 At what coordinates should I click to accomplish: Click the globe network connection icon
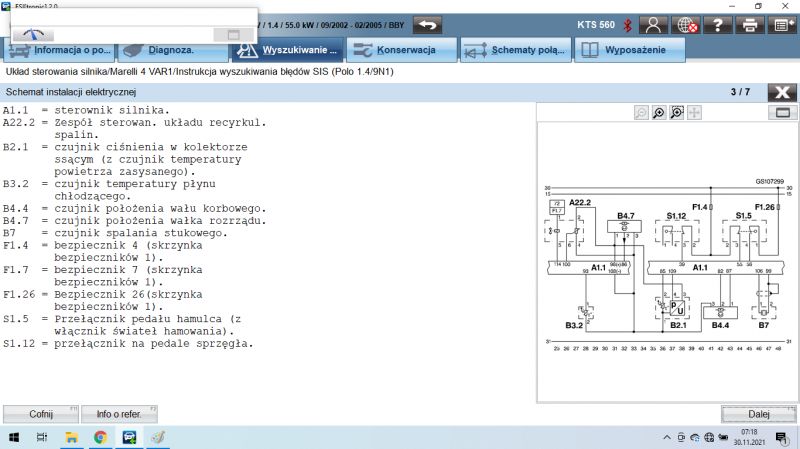pyautogui.click(x=685, y=24)
